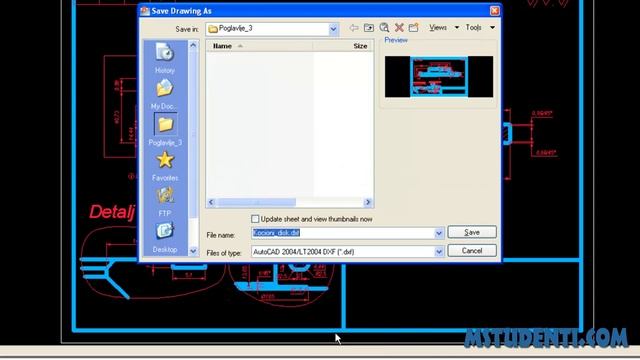The image size is (640, 360).
Task: Close the Save Drawing As dialog
Action: pos(494,11)
